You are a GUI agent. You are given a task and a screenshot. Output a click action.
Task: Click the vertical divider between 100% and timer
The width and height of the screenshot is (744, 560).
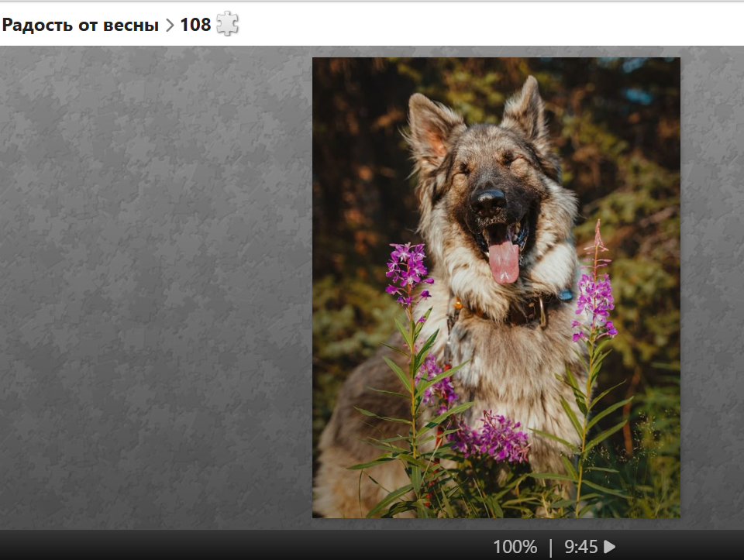pos(551,547)
